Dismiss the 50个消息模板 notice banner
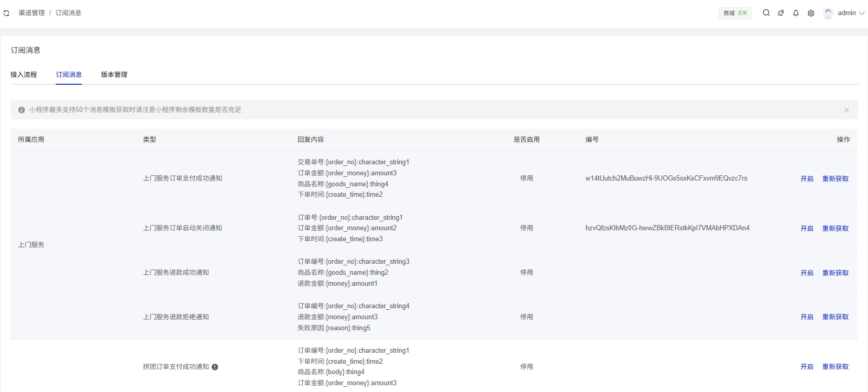868x392 pixels. pyautogui.click(x=847, y=110)
